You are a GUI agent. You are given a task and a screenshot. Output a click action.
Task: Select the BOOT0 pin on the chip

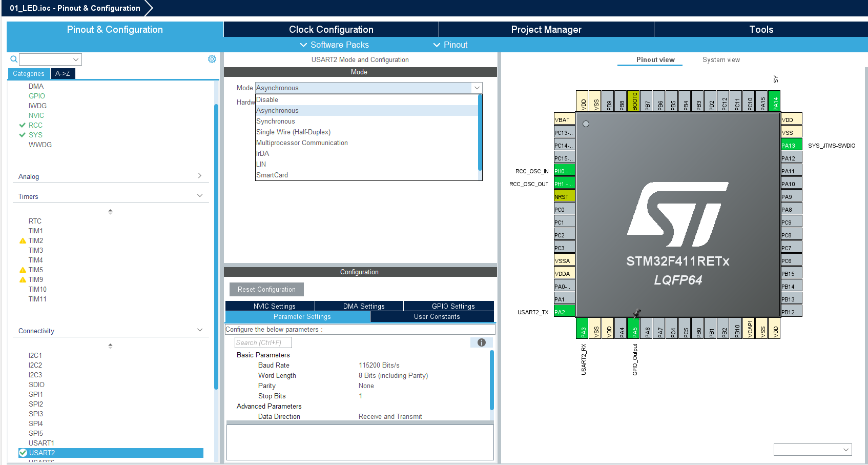[x=634, y=101]
